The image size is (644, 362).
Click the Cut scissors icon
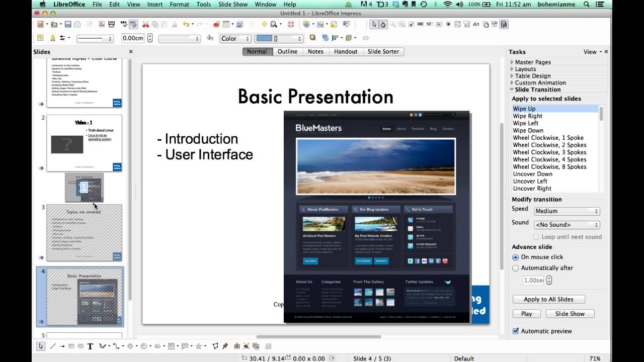click(145, 24)
